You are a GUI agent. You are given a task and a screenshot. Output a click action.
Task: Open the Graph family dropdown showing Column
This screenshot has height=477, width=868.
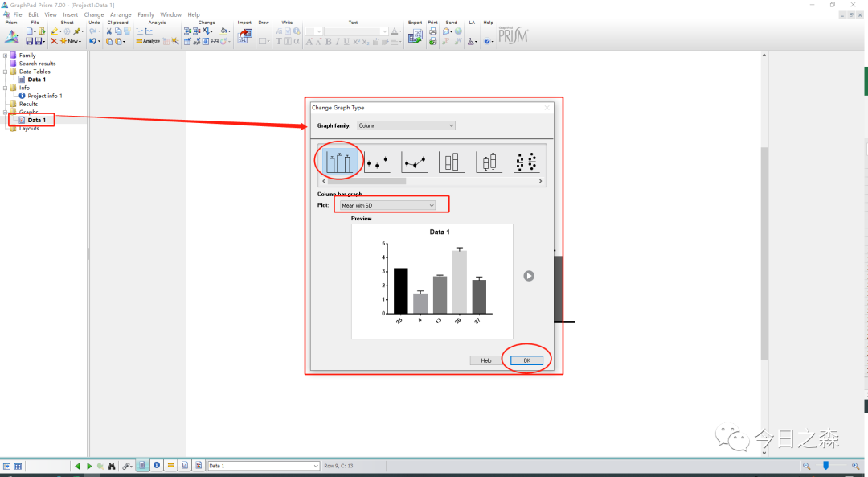[x=407, y=125]
